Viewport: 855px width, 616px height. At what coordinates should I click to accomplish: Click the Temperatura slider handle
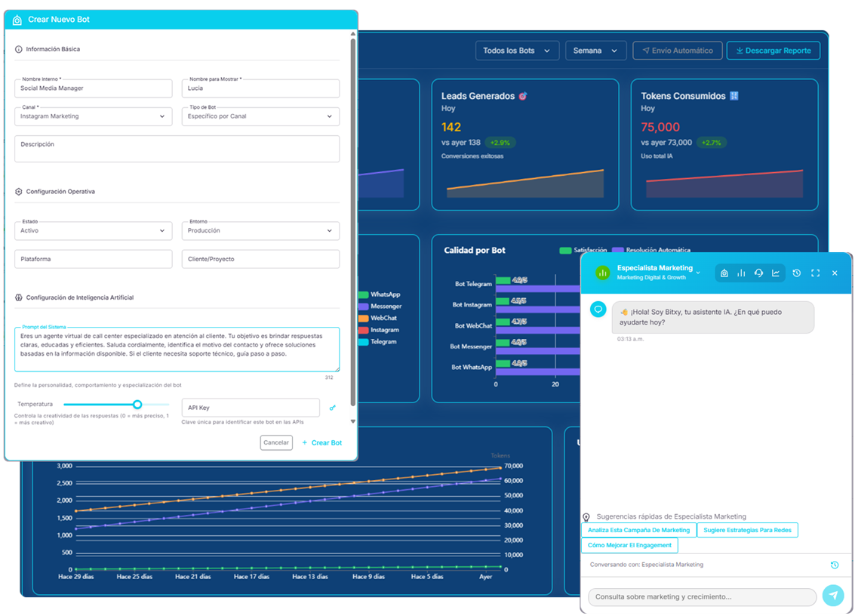[137, 405]
